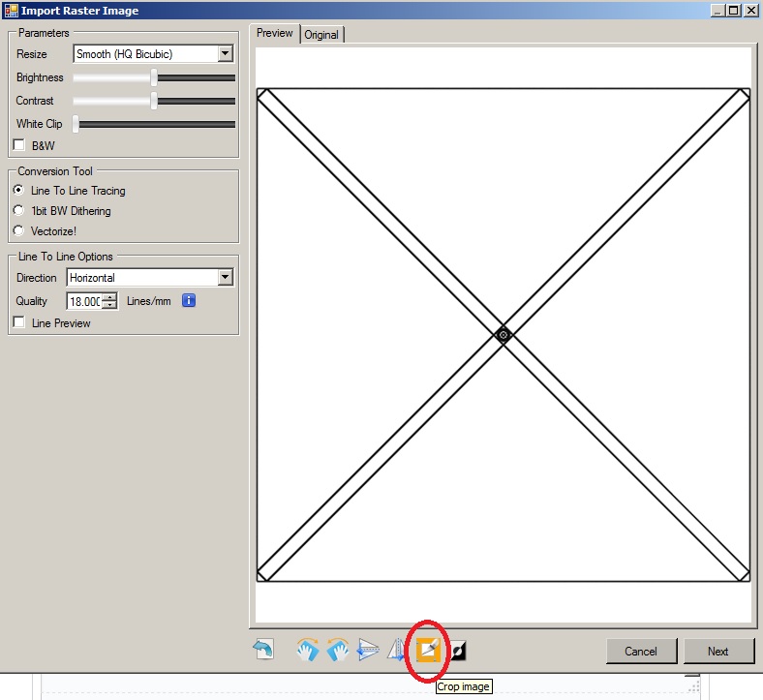
Task: Click the Contrast slider handle
Action: click(x=154, y=101)
